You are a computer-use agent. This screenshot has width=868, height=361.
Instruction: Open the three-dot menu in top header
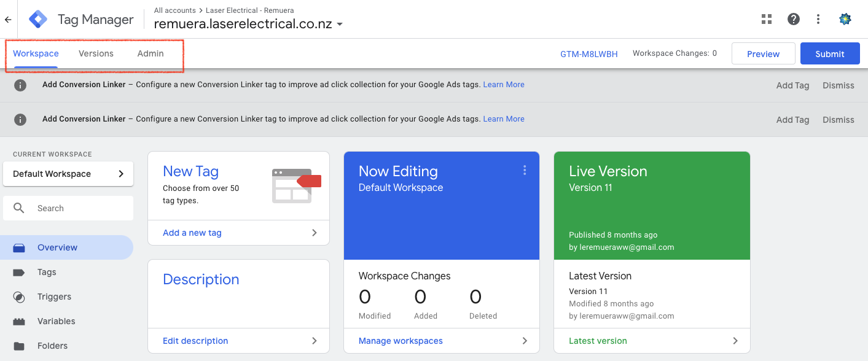coord(818,19)
